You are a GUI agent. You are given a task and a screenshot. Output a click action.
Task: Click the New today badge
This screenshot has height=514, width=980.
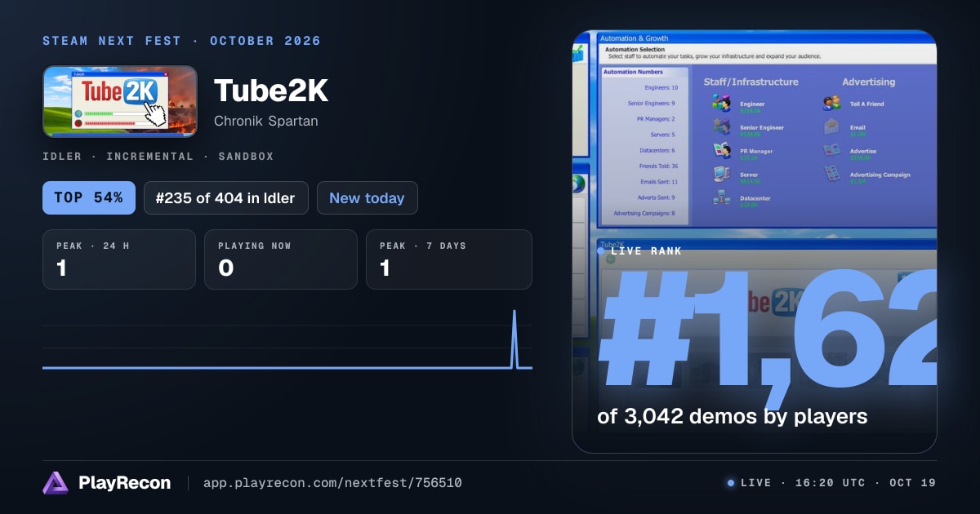point(367,197)
